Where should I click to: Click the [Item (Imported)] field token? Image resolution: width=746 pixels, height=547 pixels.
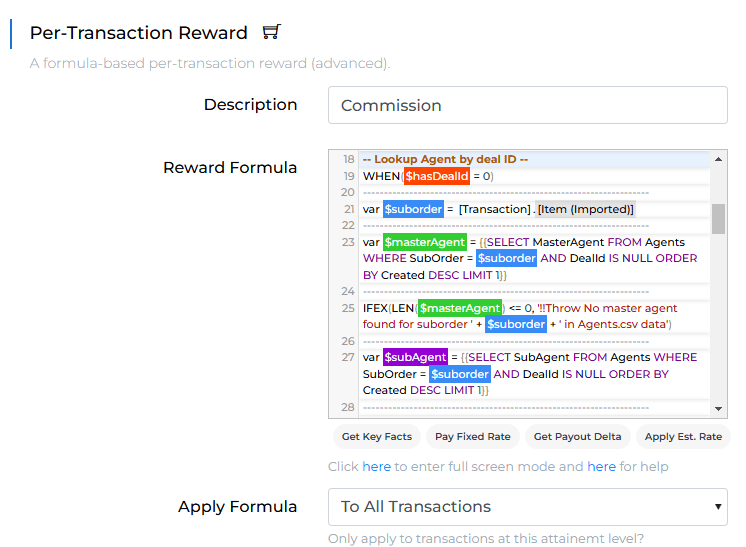[585, 209]
